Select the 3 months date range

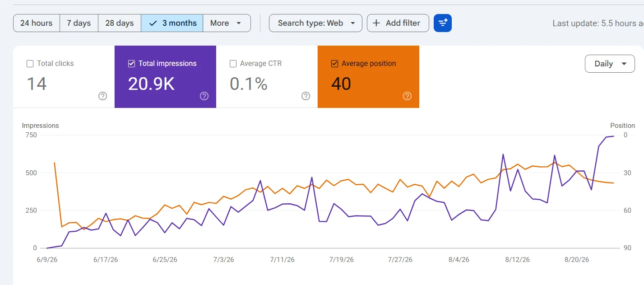pyautogui.click(x=172, y=23)
